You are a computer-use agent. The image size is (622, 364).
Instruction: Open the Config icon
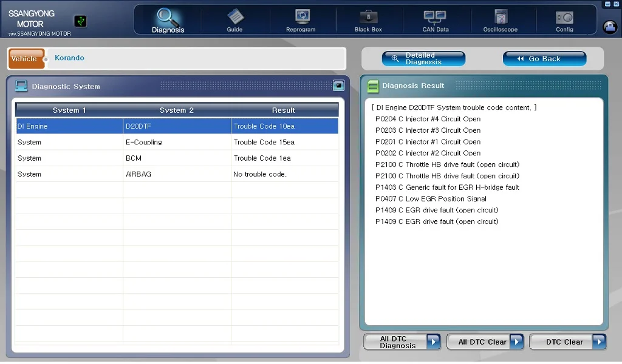(x=564, y=18)
